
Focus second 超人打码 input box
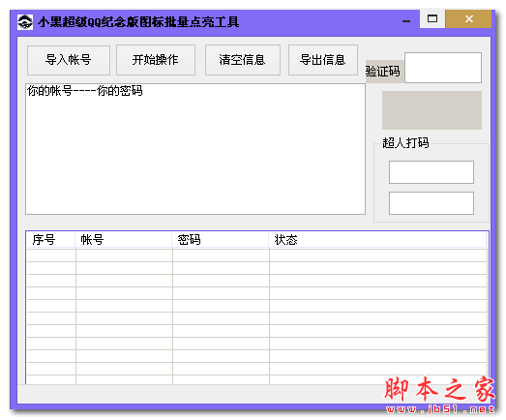[432, 203]
